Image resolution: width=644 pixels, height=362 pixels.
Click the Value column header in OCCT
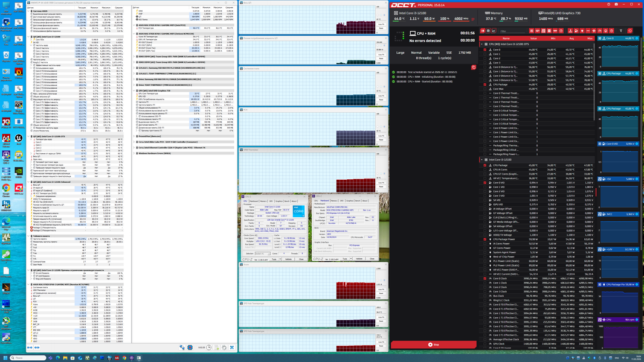tap(533, 39)
